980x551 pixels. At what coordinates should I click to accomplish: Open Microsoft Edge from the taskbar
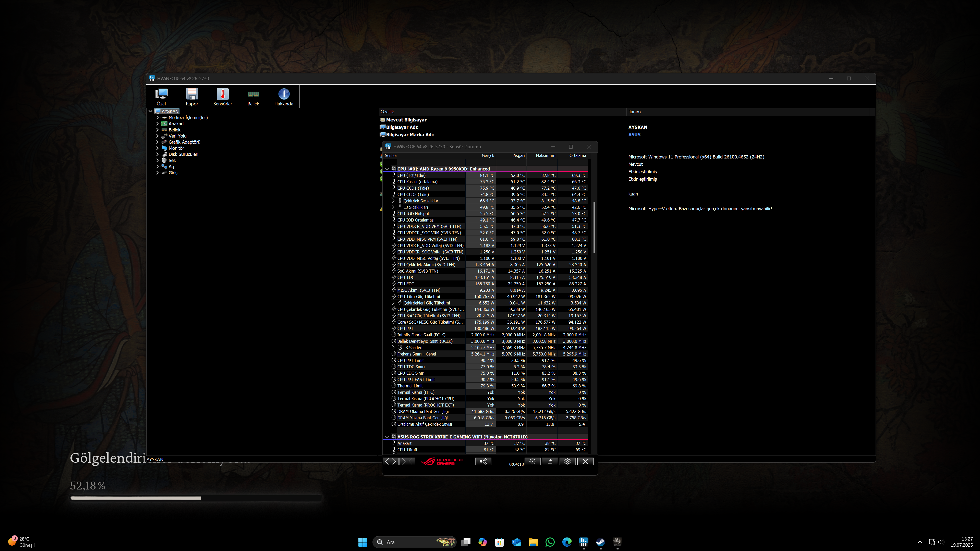tap(567, 542)
